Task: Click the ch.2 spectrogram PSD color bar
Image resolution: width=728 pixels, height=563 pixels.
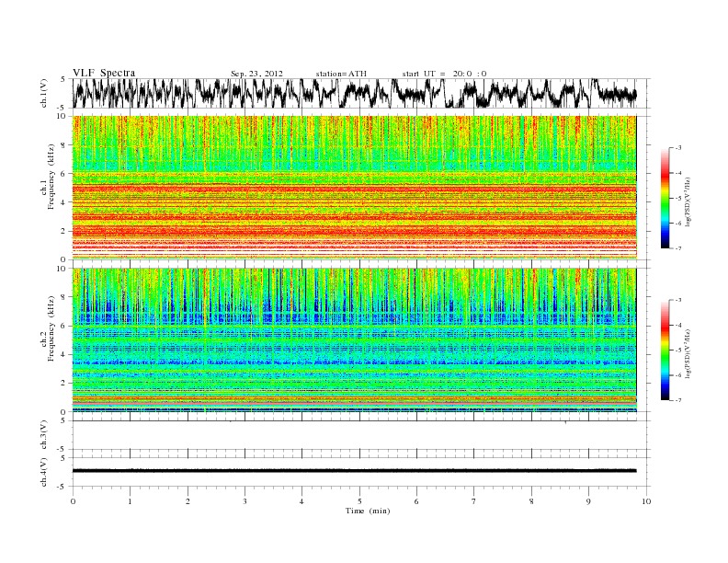Action: coord(665,350)
